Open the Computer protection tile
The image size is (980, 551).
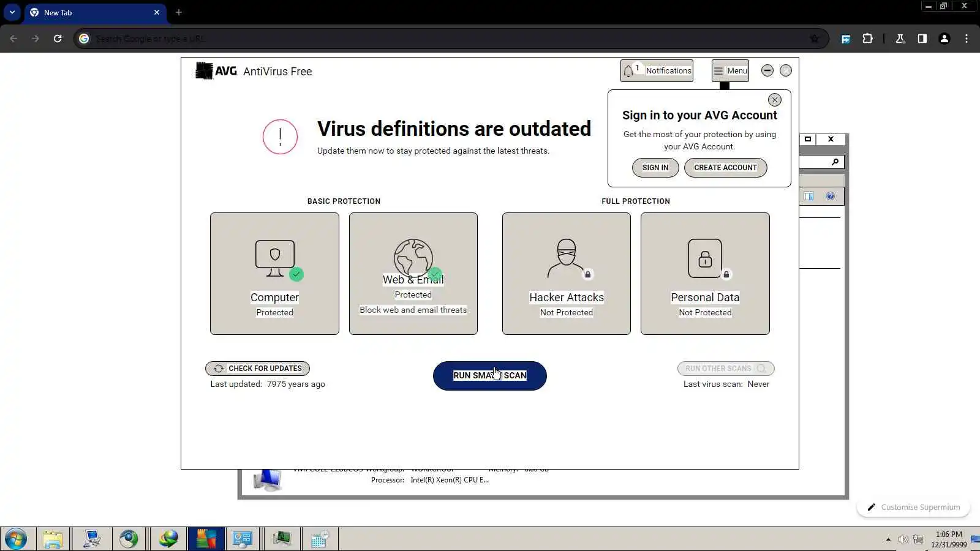274,274
